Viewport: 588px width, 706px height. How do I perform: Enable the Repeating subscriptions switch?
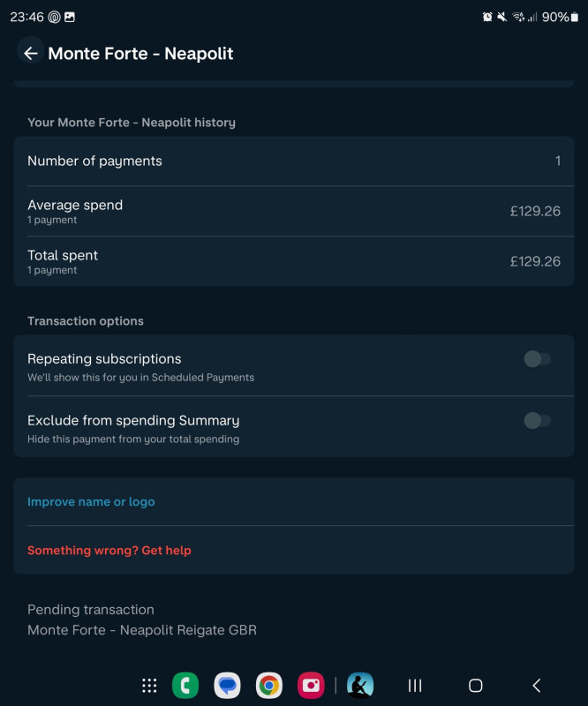click(x=537, y=359)
